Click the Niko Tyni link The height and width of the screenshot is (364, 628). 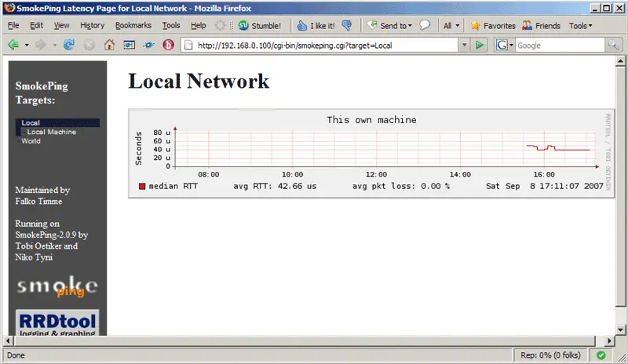[x=34, y=257]
